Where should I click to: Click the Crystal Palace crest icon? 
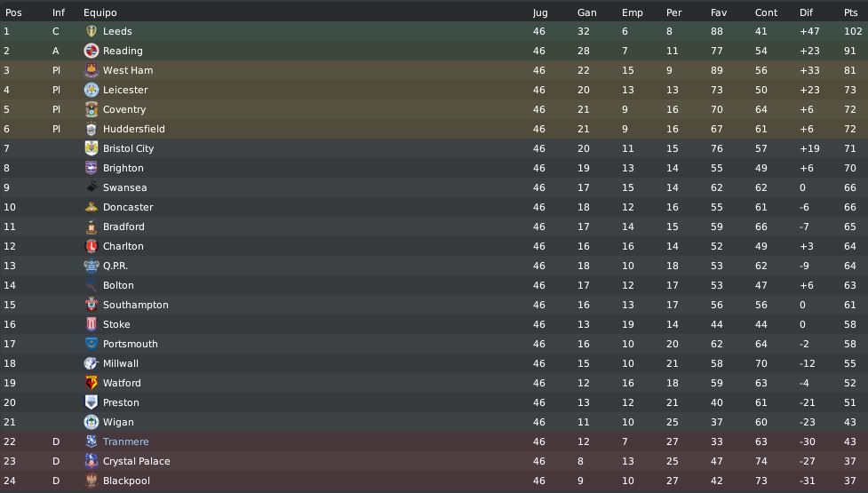(x=92, y=461)
